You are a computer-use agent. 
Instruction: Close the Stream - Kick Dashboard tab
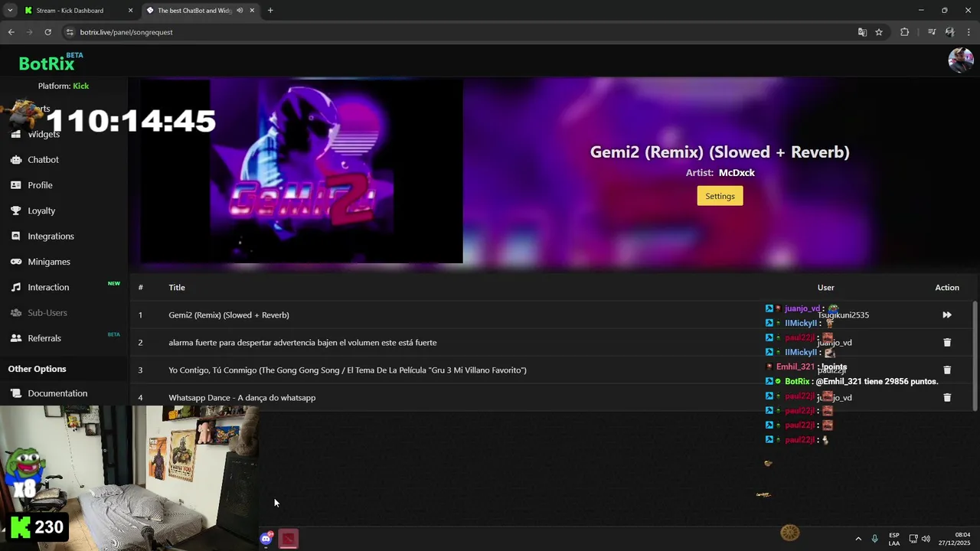(x=130, y=11)
